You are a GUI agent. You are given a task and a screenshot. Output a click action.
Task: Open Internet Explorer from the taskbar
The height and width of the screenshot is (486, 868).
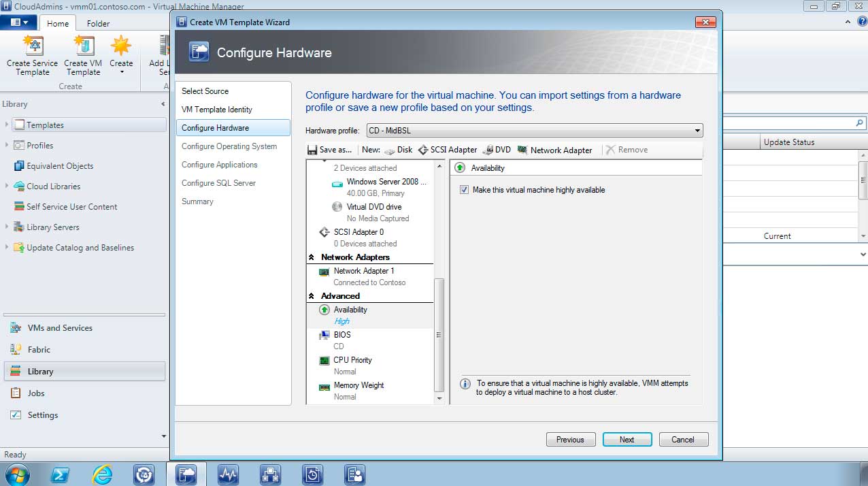coord(102,474)
